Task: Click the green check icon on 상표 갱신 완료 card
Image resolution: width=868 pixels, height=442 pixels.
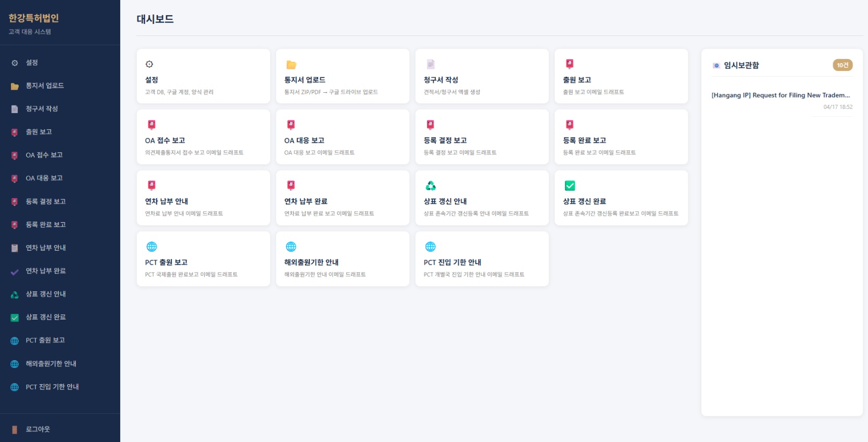Action: pos(570,186)
